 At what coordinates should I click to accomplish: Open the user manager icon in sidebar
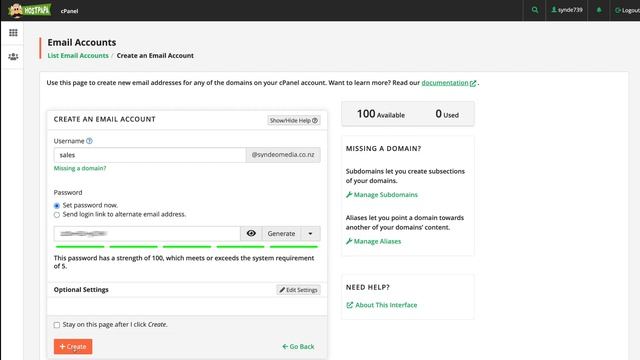pyautogui.click(x=13, y=56)
